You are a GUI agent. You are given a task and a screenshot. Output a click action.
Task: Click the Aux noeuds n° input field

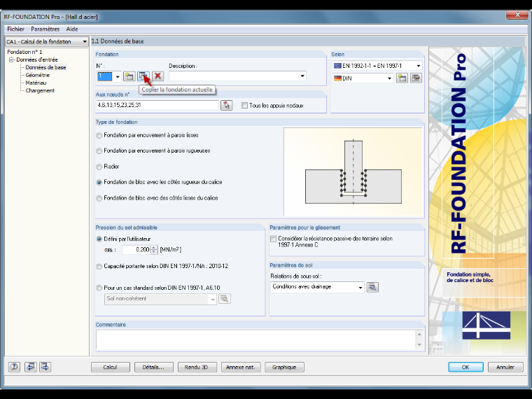pos(157,105)
